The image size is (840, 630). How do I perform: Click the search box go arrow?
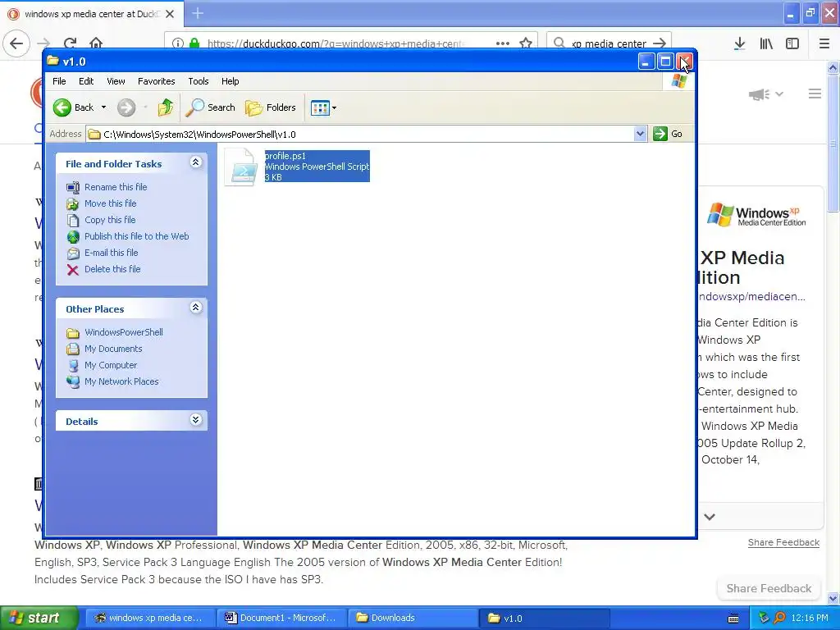[660, 43]
